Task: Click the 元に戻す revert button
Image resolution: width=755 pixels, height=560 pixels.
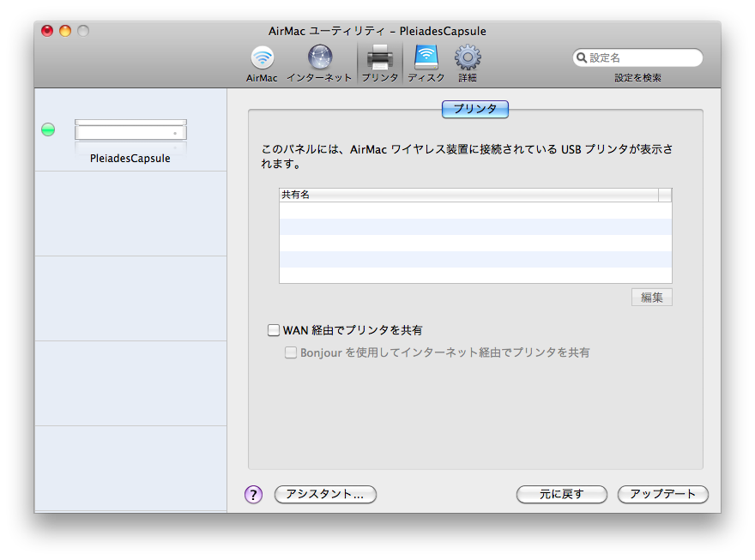Action: 562,494
